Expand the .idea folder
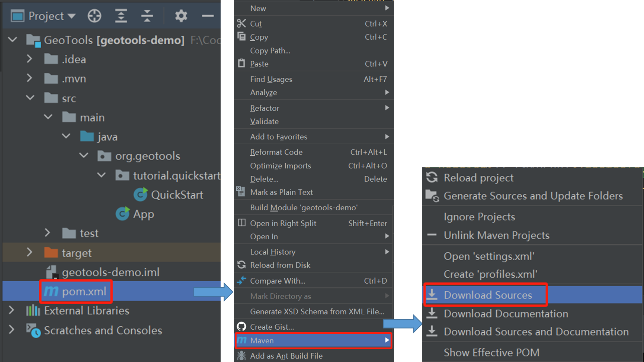Image resolution: width=644 pixels, height=362 pixels. [29, 59]
